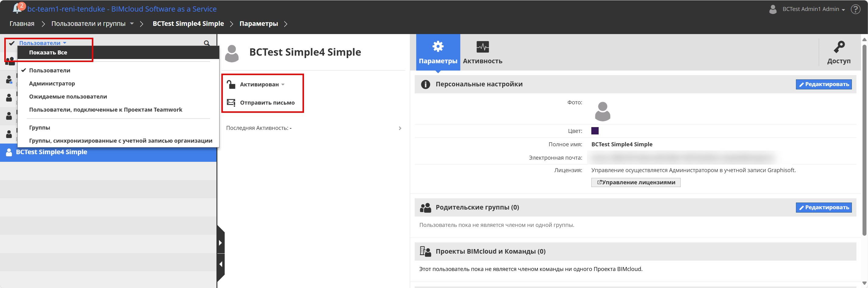The width and height of the screenshot is (868, 288).
Task: Open the Активирован status dropdown
Action: tap(262, 84)
